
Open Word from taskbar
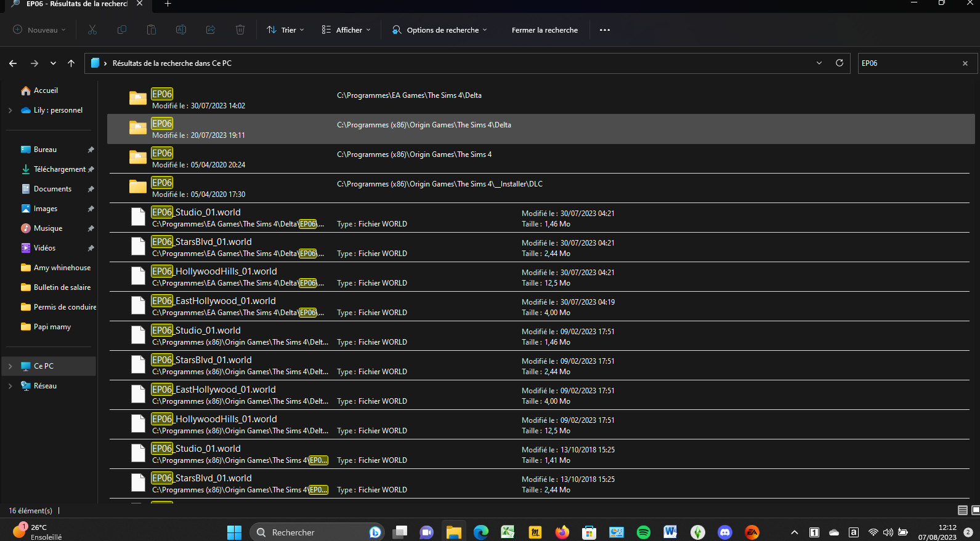[670, 532]
